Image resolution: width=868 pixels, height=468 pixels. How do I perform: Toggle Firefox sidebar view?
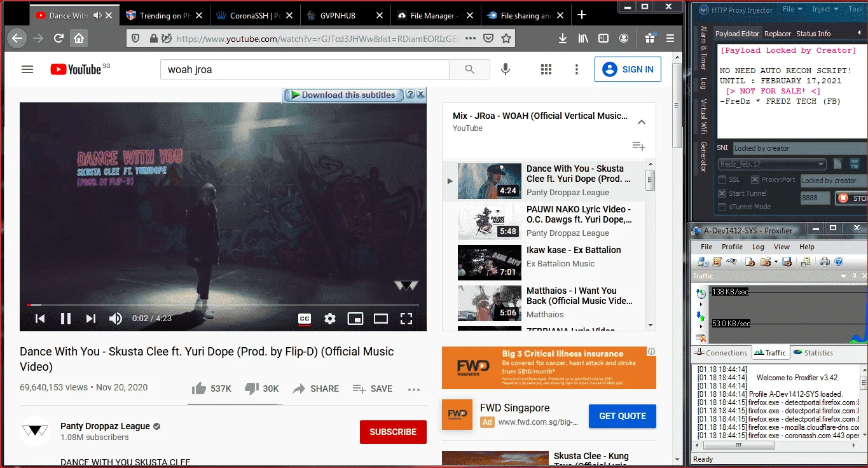(x=603, y=38)
